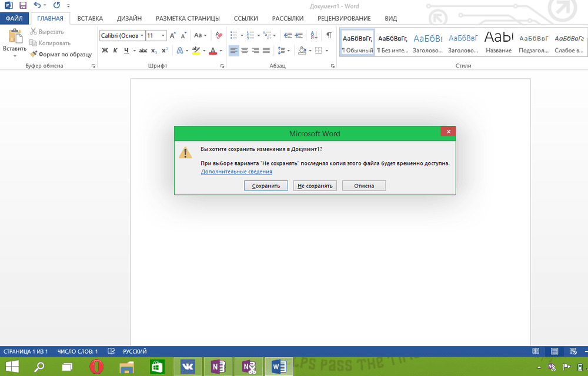This screenshot has width=588, height=376.
Task: Click the Redo icon in the title bar
Action: [56, 5]
